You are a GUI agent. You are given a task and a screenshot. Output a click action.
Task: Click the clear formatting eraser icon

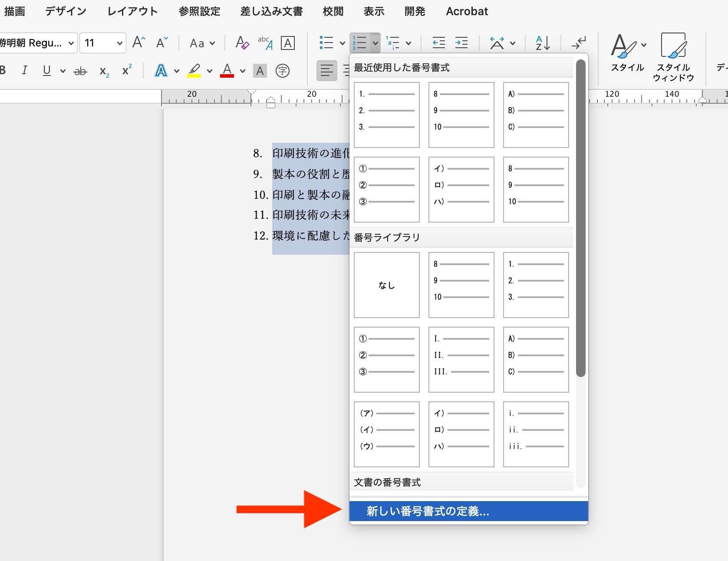pos(242,43)
